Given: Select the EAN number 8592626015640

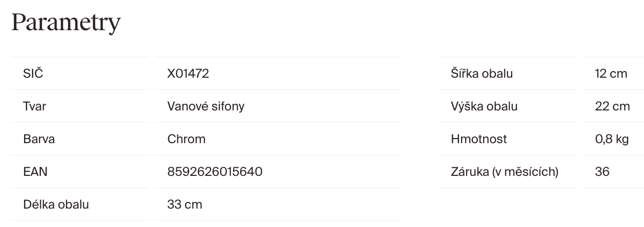Looking at the screenshot, I should click(215, 172).
